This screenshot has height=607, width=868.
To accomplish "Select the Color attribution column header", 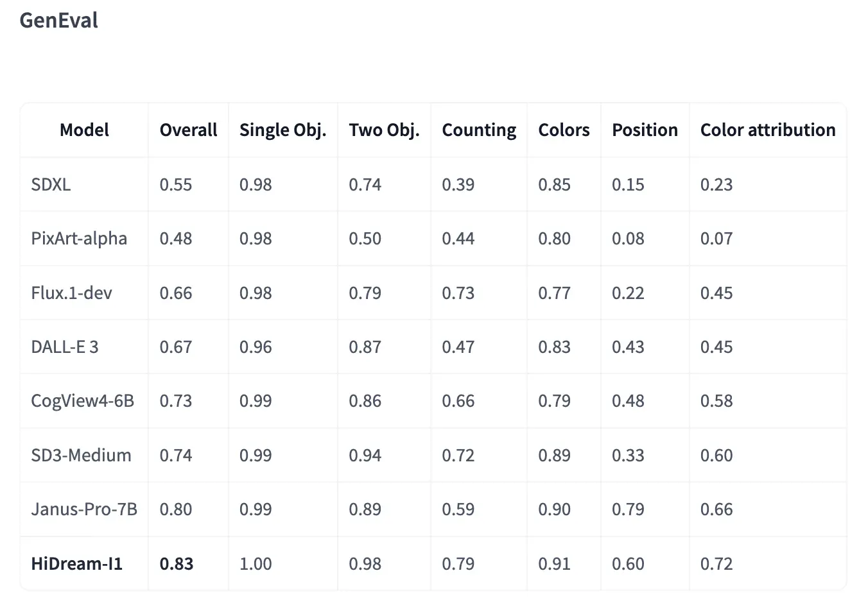I will [x=768, y=130].
